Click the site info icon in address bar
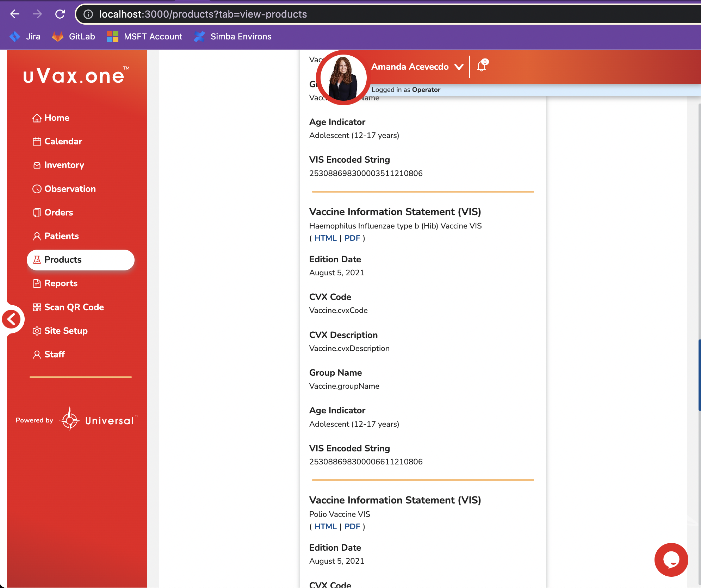The height and width of the screenshot is (588, 701). click(88, 14)
